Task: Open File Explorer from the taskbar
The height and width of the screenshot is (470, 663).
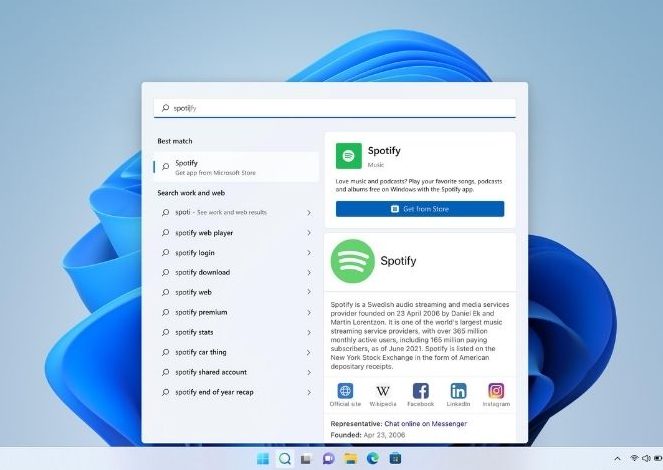Action: click(x=351, y=459)
